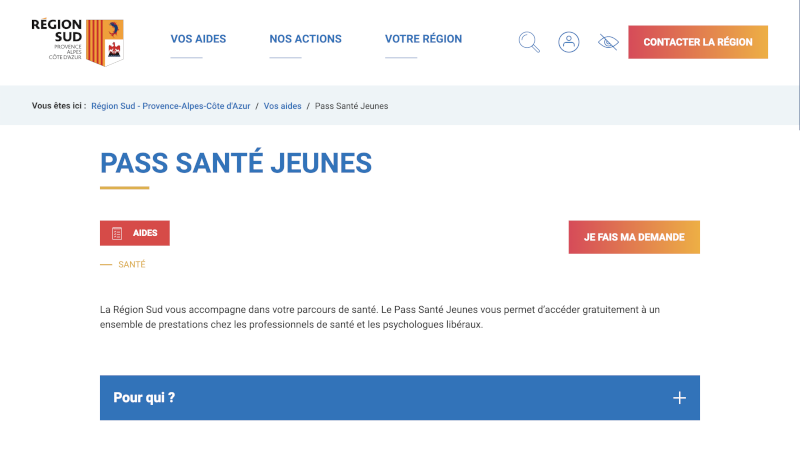The height and width of the screenshot is (450, 800).
Task: Click the Je fais ma demande button
Action: [x=634, y=237]
